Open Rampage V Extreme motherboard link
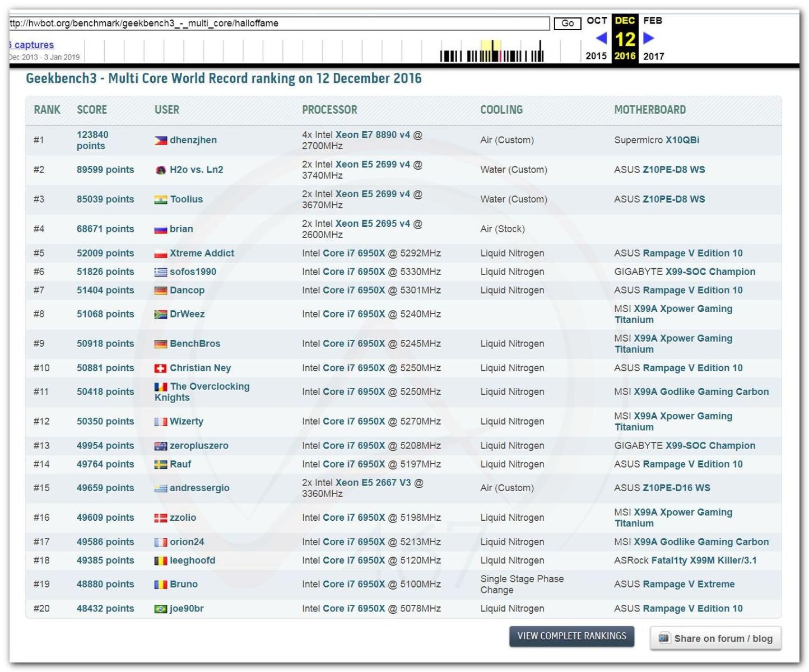This screenshot has width=809, height=672. pos(690,585)
